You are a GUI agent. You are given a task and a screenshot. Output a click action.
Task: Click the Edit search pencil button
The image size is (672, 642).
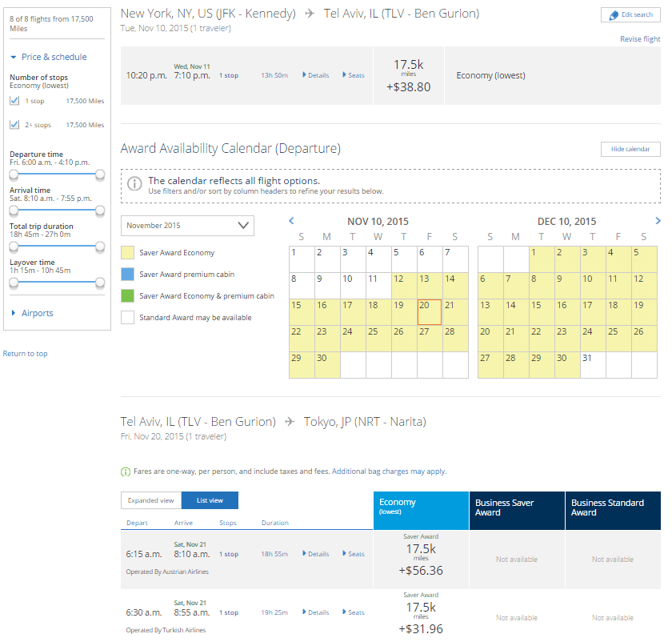click(630, 15)
